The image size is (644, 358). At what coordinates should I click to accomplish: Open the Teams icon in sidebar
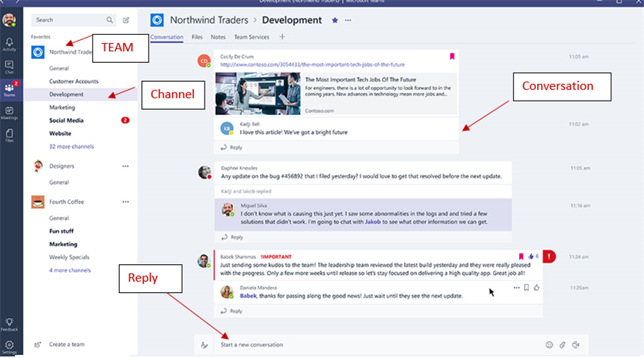(9, 89)
